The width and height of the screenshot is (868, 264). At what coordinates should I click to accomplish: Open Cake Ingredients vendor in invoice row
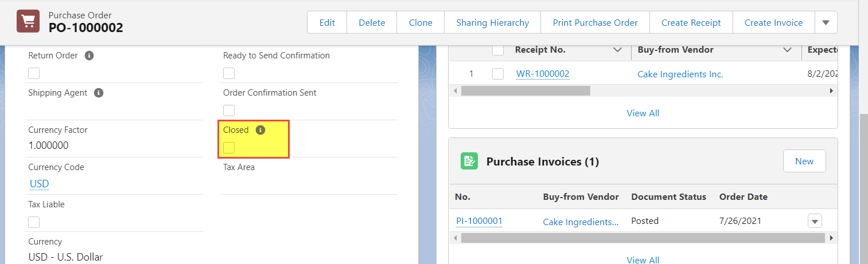click(x=581, y=222)
